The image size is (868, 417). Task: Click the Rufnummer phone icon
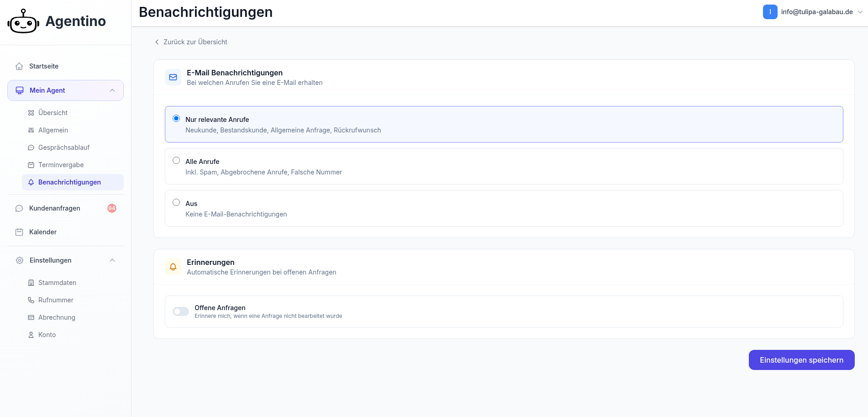31,300
